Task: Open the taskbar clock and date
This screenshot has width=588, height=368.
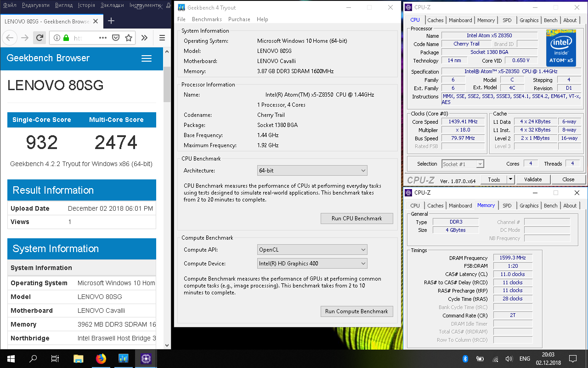Action: pyautogui.click(x=548, y=359)
